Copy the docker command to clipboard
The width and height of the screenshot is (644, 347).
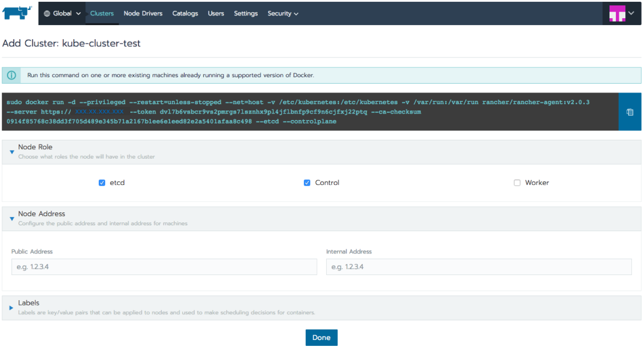[629, 112]
